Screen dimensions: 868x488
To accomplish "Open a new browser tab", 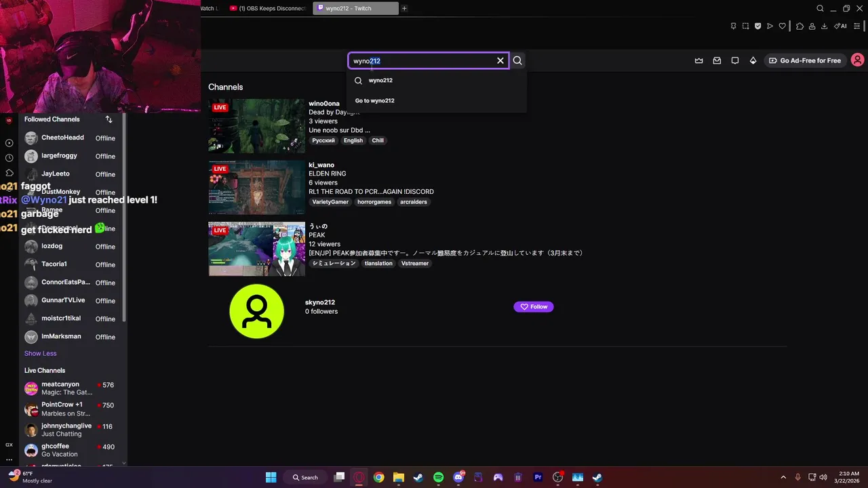I will pyautogui.click(x=404, y=8).
